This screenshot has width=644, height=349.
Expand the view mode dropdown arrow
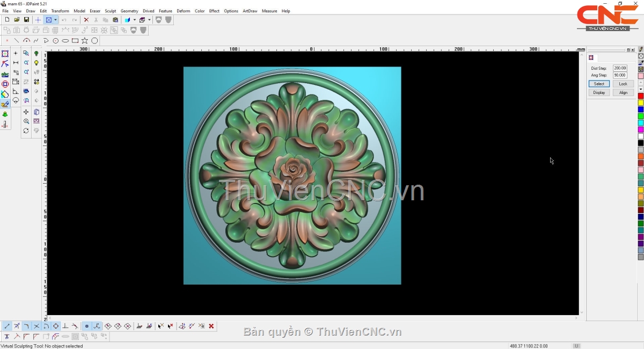click(55, 20)
